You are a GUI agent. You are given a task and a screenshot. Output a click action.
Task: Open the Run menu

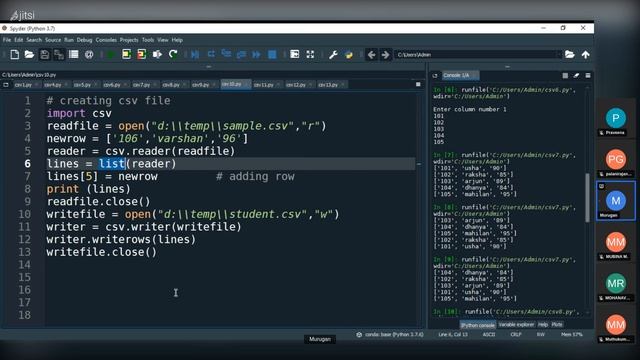point(69,40)
